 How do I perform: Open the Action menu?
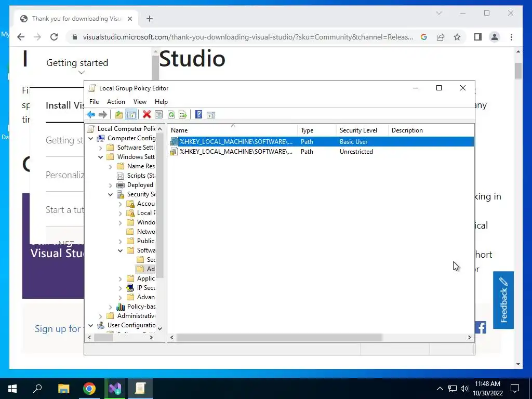pos(116,102)
